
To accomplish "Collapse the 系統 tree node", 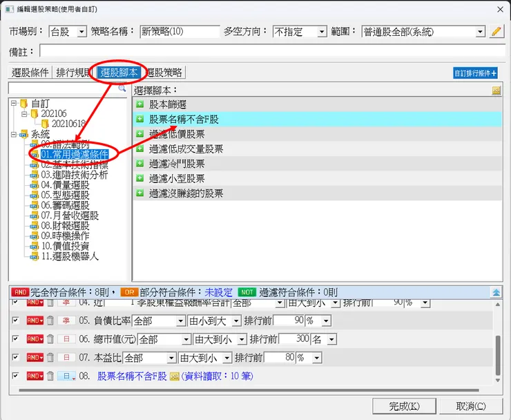I will click(14, 134).
